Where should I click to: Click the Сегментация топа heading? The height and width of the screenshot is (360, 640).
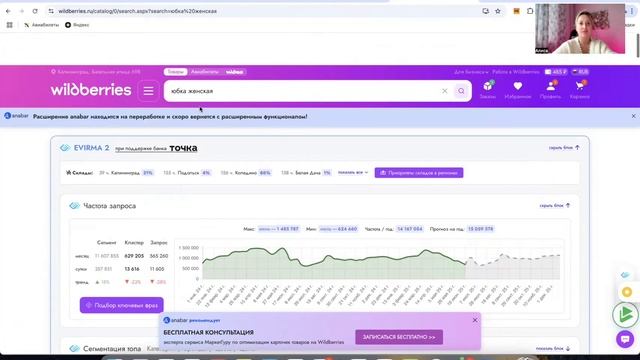pos(112,349)
